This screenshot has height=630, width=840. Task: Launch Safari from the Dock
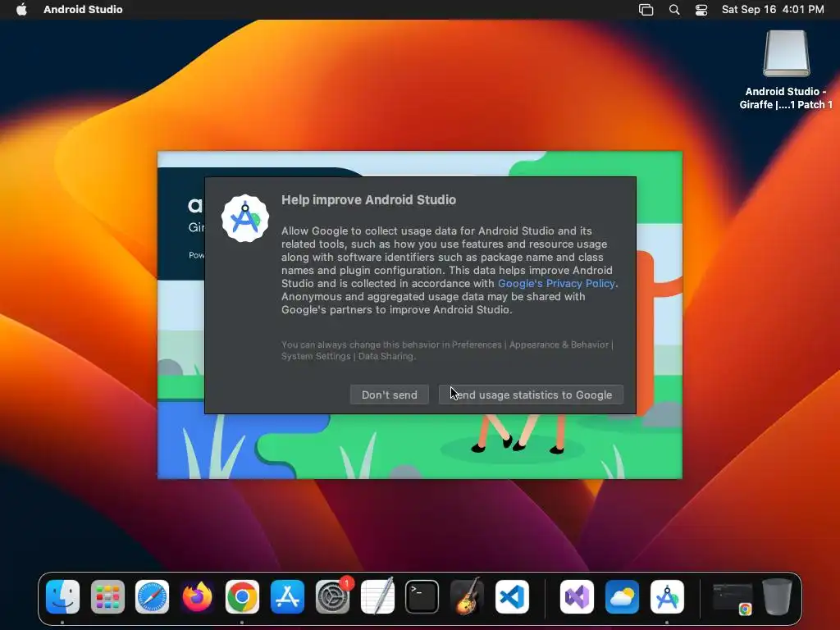tap(152, 597)
